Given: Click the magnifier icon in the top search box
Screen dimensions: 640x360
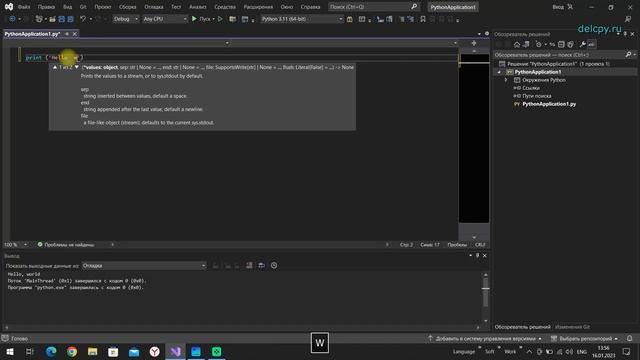Looking at the screenshot, I should click(414, 7).
